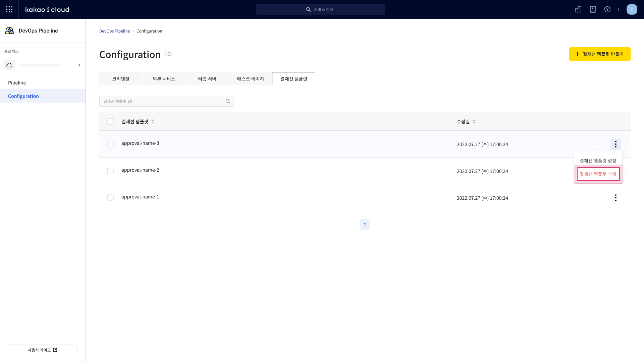
Task: Click the approval-name-1 template name
Action: [140, 197]
